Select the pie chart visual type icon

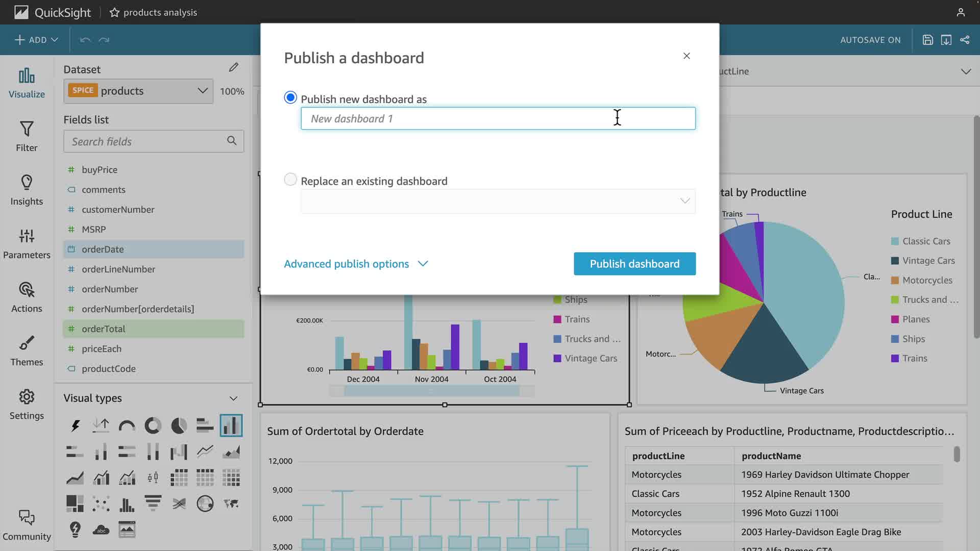(x=179, y=425)
